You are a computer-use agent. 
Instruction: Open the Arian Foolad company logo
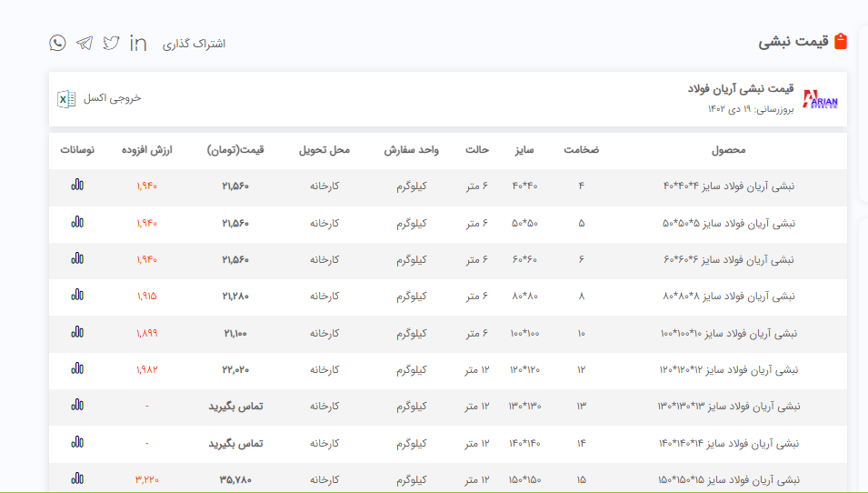pos(821,99)
